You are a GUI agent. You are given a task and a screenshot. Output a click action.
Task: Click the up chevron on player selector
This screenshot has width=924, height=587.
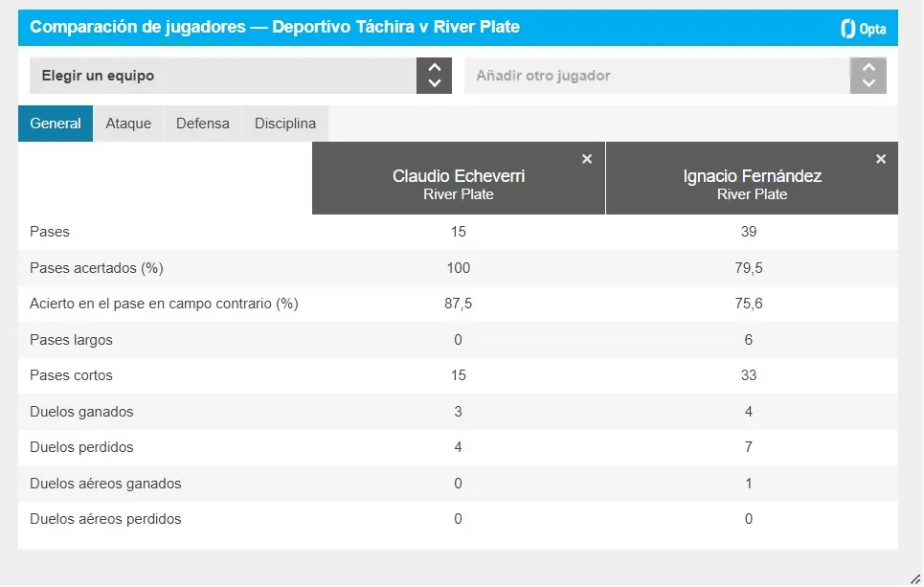868,68
